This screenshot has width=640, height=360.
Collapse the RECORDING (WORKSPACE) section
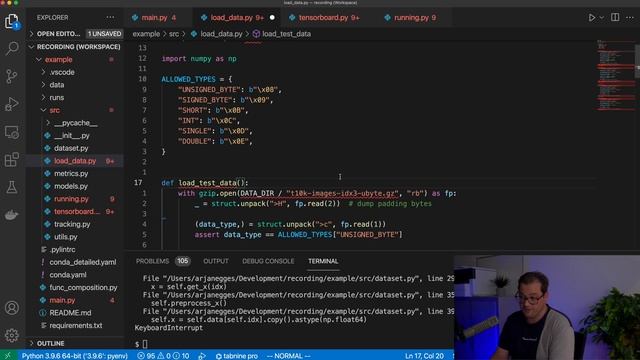75,47
